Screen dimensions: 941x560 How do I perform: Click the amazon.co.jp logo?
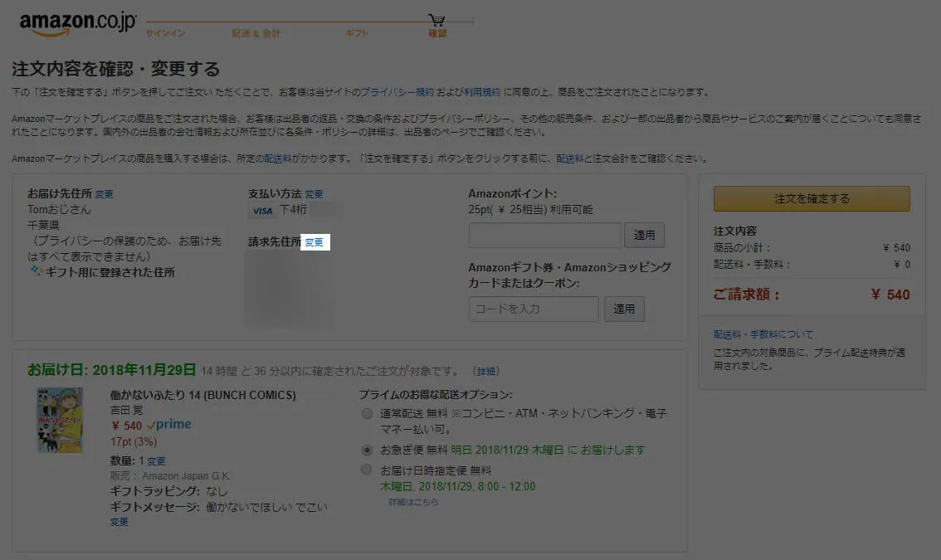(78, 24)
